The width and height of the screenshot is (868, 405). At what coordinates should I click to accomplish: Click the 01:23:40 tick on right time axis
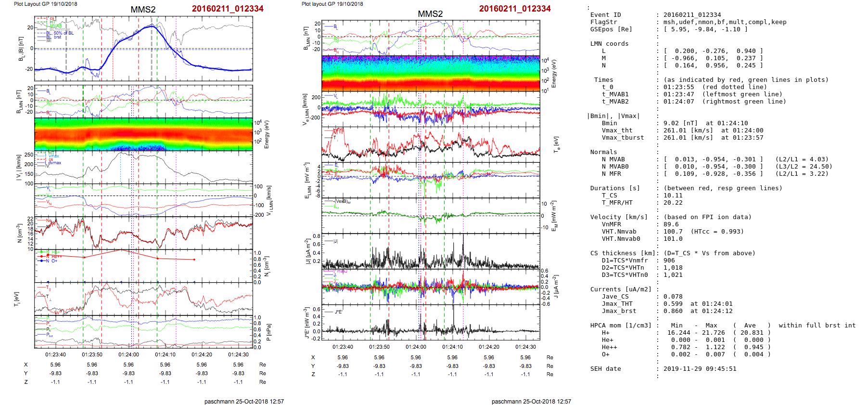tap(343, 347)
